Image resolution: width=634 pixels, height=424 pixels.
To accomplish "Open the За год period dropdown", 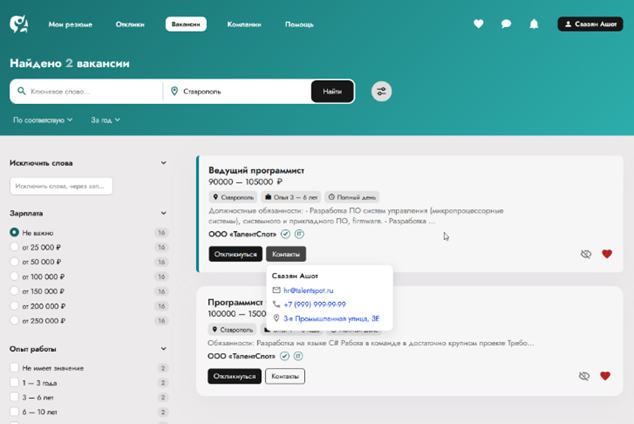I will click(x=105, y=120).
